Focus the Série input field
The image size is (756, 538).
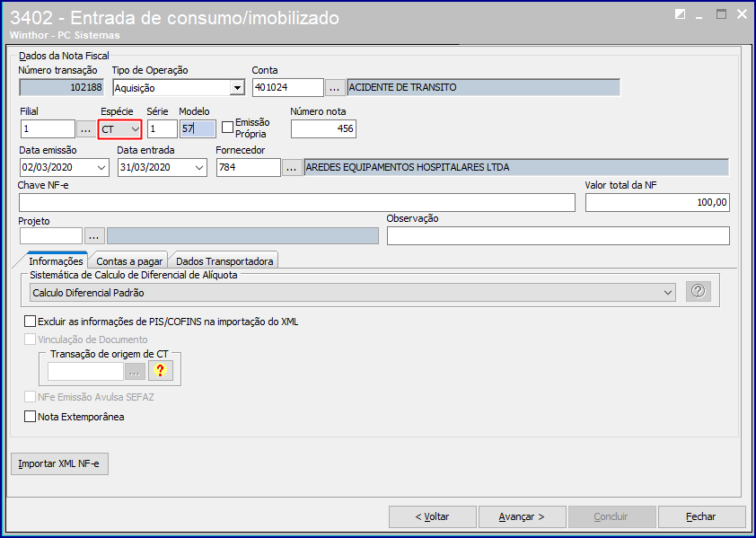[162, 128]
